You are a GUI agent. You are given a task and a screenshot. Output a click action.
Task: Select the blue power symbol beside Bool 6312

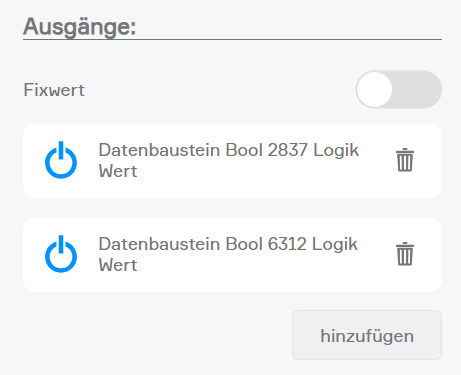click(x=61, y=254)
